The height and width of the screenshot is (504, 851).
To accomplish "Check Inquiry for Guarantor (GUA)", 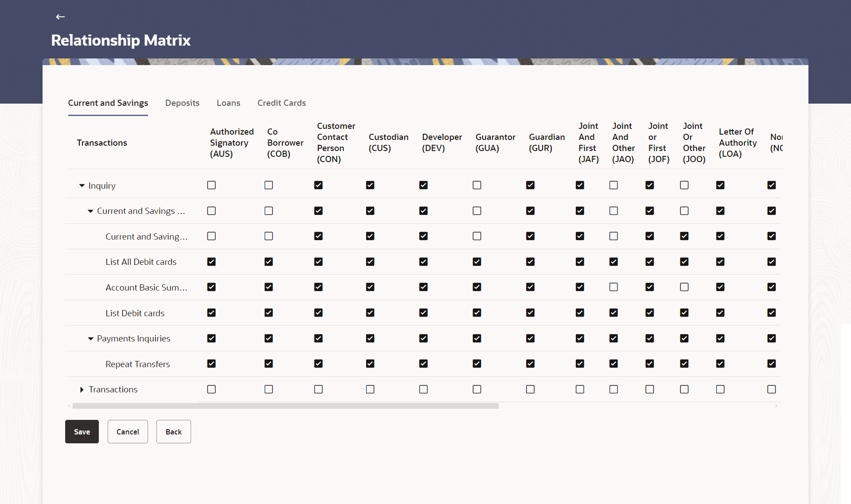I will [x=477, y=185].
